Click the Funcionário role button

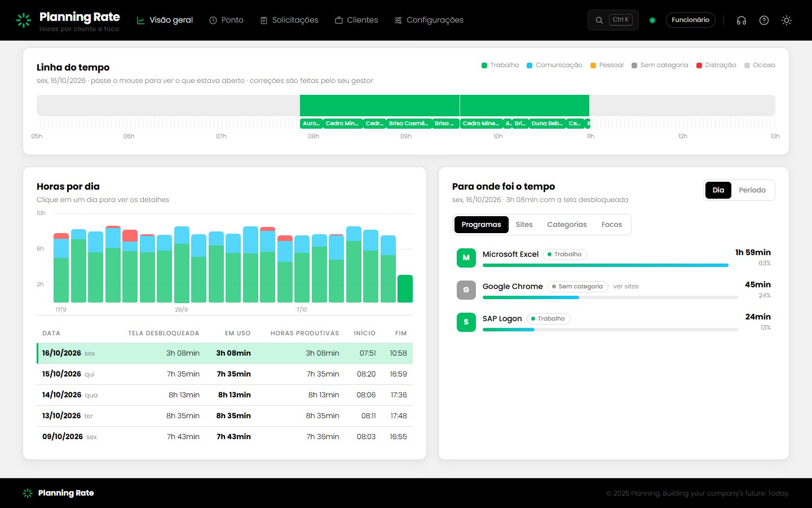coord(690,20)
